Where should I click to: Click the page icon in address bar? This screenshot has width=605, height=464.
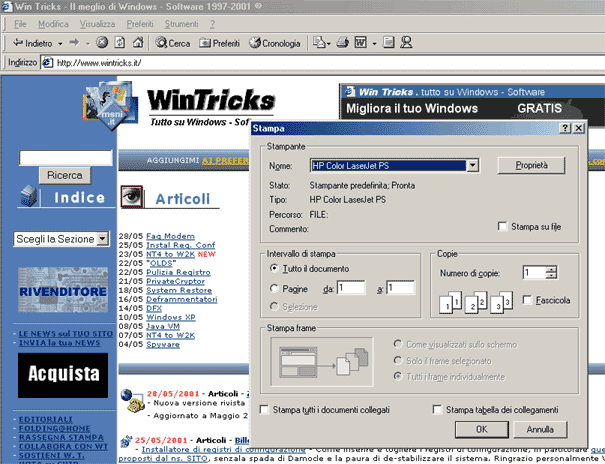(47, 62)
